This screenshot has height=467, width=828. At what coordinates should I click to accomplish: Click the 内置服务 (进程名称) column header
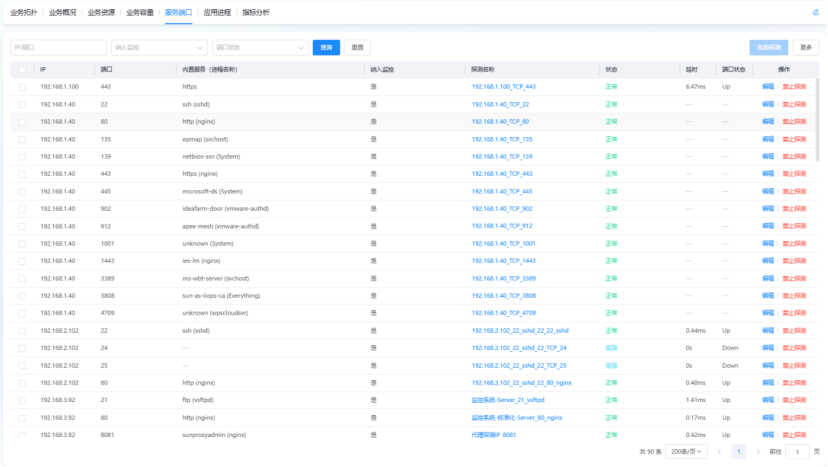pos(210,69)
